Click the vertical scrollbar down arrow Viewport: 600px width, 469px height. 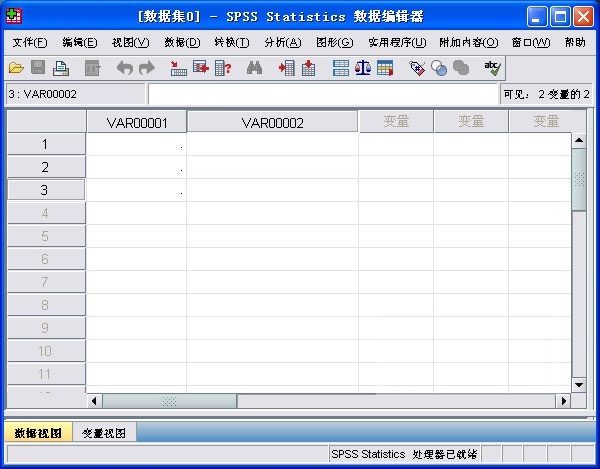pos(579,384)
